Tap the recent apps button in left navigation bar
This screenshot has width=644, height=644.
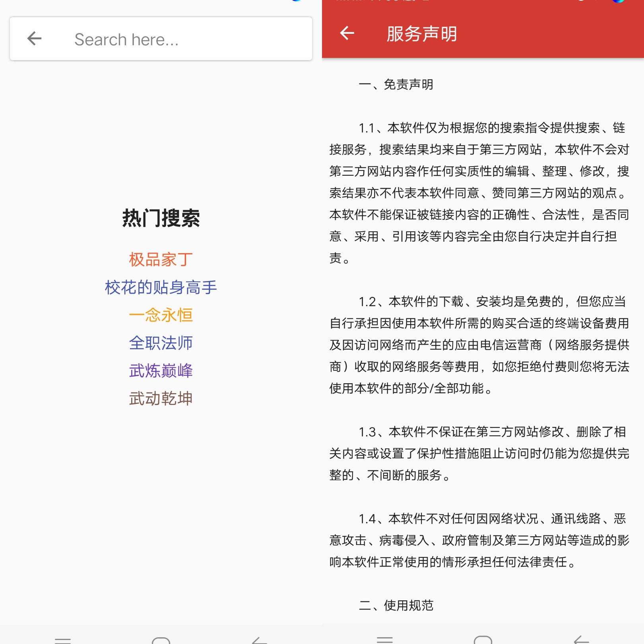(64, 639)
